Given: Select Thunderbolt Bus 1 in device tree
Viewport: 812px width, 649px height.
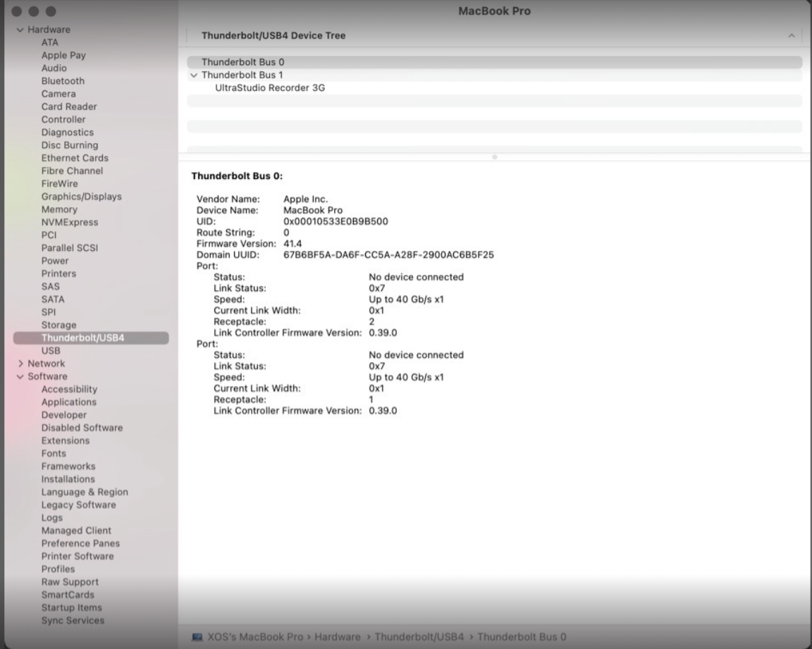Looking at the screenshot, I should 495,75.
